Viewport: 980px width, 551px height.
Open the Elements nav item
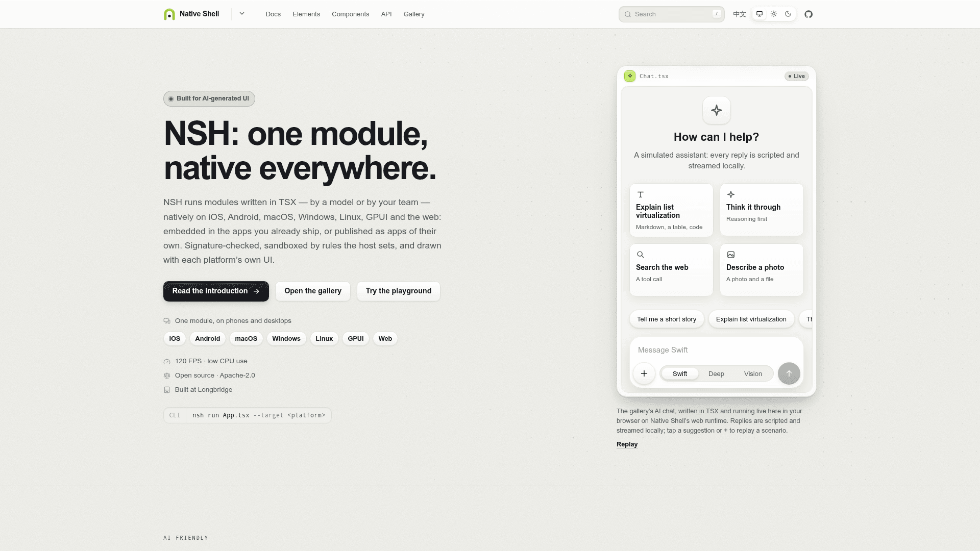tap(306, 14)
